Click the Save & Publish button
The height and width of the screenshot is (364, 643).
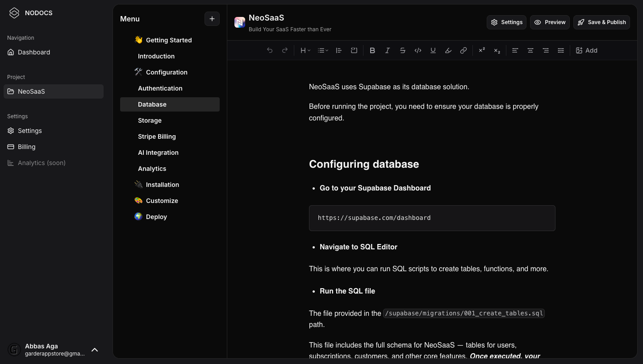(601, 22)
